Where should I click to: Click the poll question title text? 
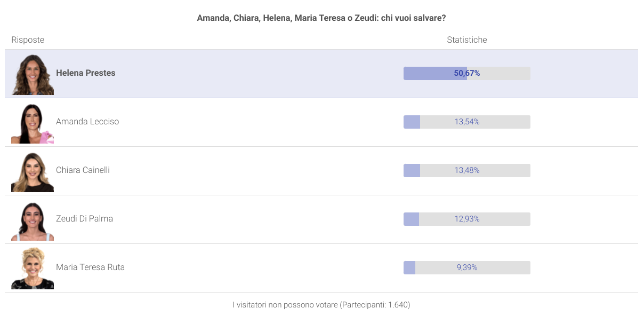tap(321, 18)
